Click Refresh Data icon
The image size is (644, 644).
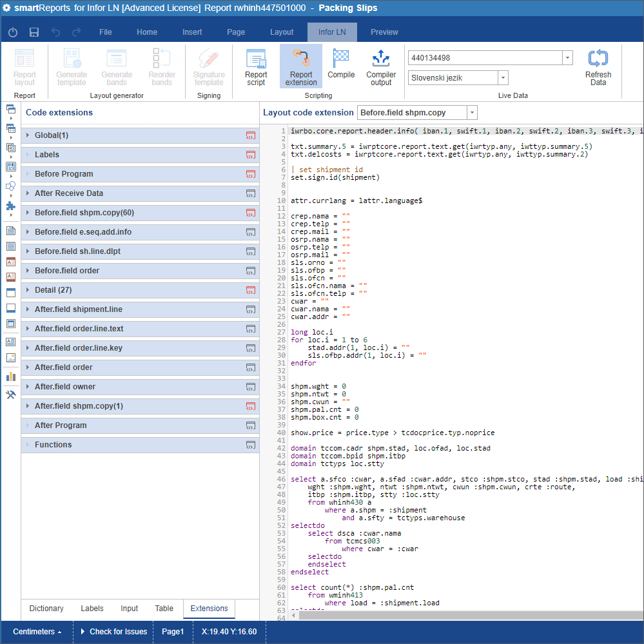pos(598,58)
